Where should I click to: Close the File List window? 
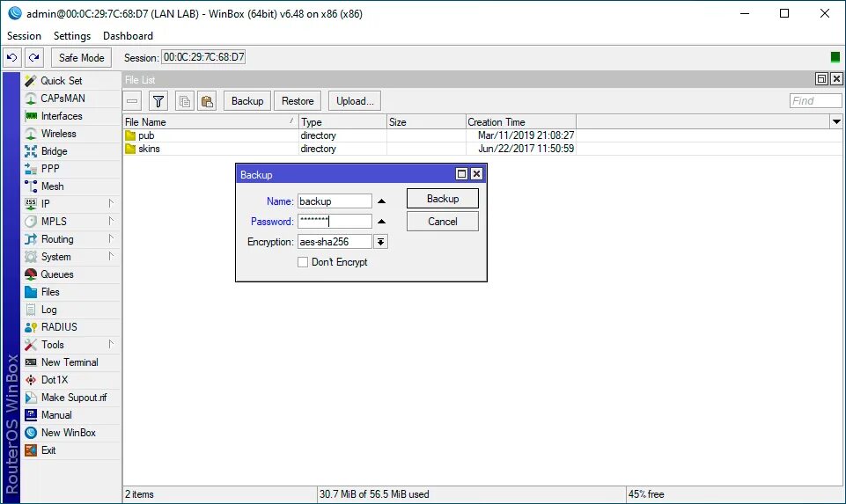tap(836, 79)
